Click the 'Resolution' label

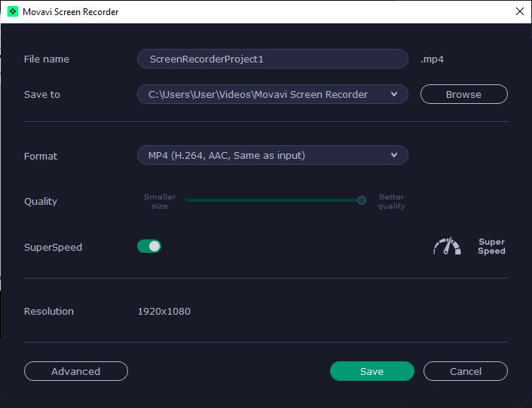[x=49, y=311]
